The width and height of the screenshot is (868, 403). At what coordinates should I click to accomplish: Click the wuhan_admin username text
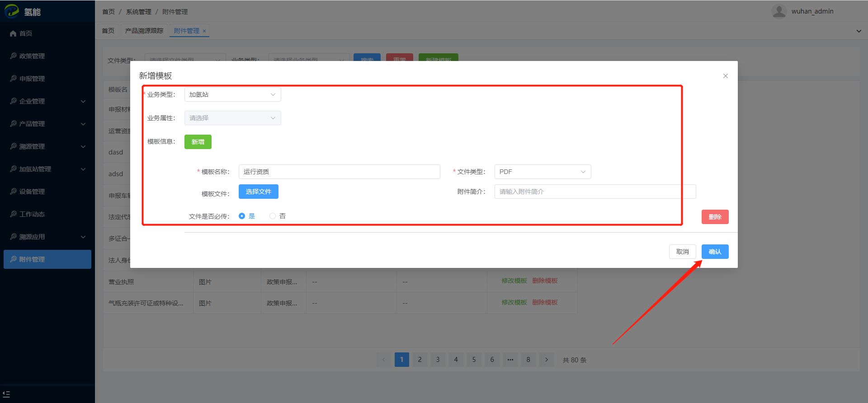[812, 11]
